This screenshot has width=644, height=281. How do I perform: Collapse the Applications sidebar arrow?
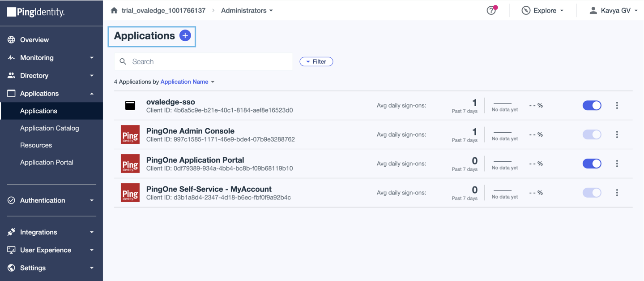92,94
